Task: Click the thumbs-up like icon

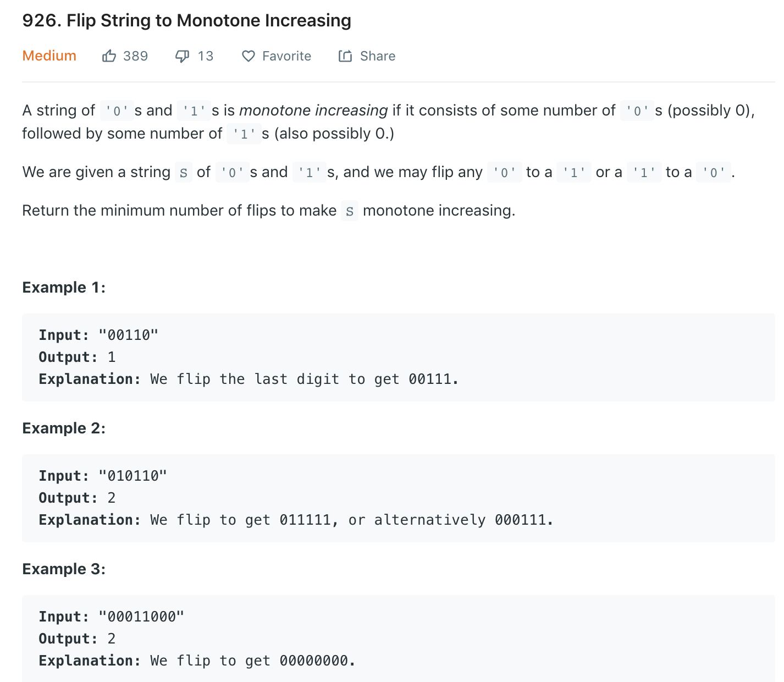Action: point(109,56)
